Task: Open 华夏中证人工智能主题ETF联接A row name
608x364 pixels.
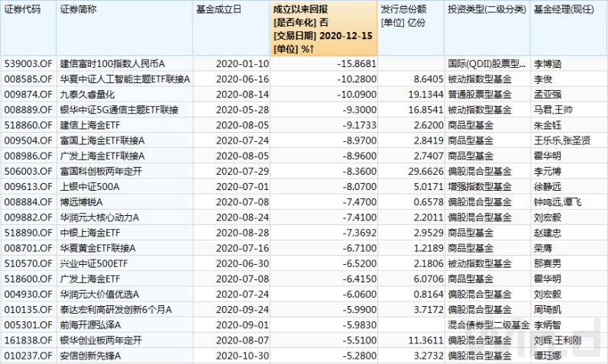Action: pyautogui.click(x=125, y=79)
